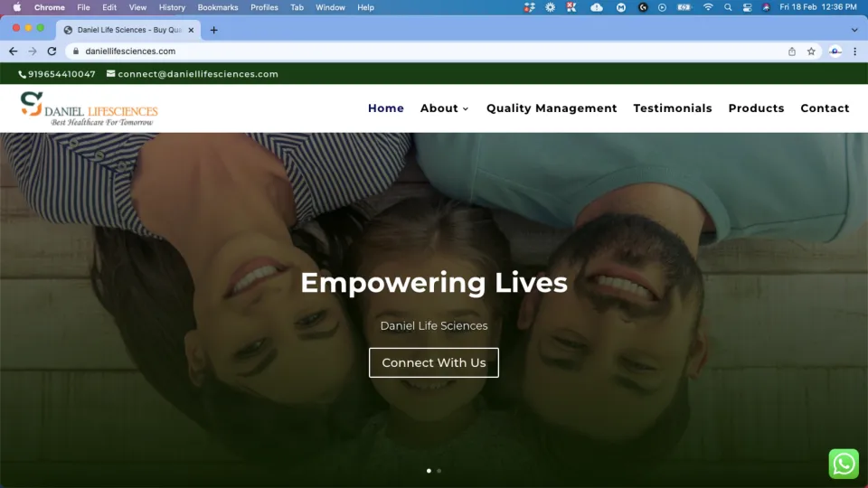868x488 pixels.
Task: Open Spotlight search in the menu bar
Action: pyautogui.click(x=728, y=7)
